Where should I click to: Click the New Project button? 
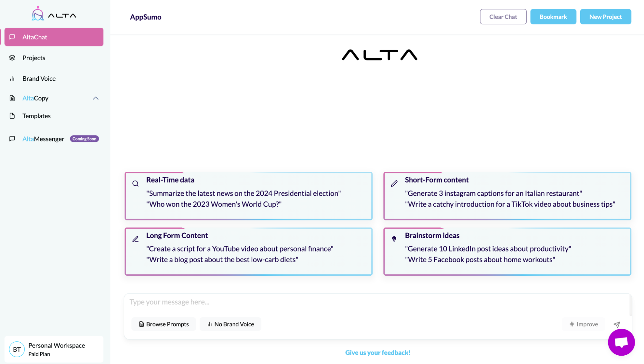point(606,16)
